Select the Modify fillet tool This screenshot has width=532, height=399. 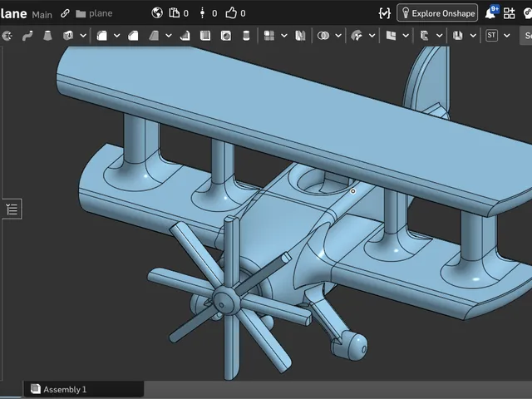pyautogui.click(x=357, y=36)
